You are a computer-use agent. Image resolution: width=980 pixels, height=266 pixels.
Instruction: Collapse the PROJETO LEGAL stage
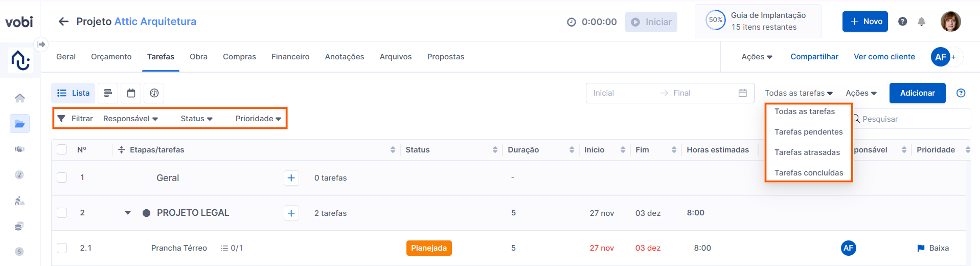click(x=128, y=213)
